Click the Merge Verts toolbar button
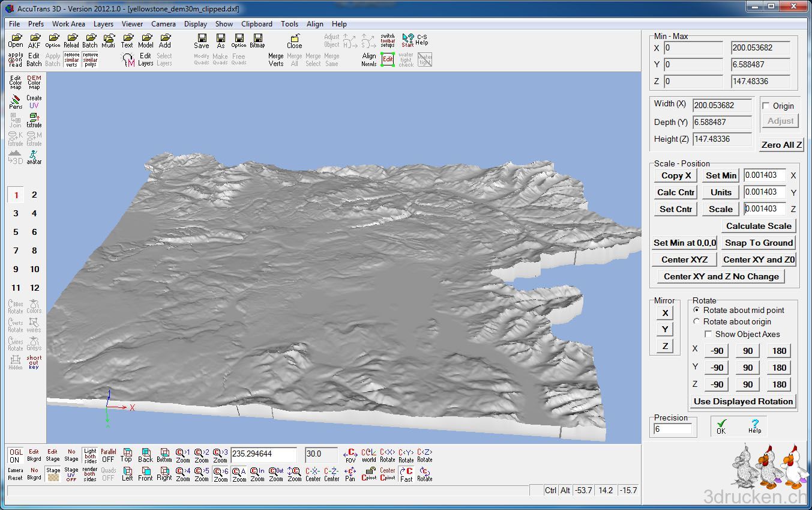The image size is (812, 510). click(x=275, y=59)
